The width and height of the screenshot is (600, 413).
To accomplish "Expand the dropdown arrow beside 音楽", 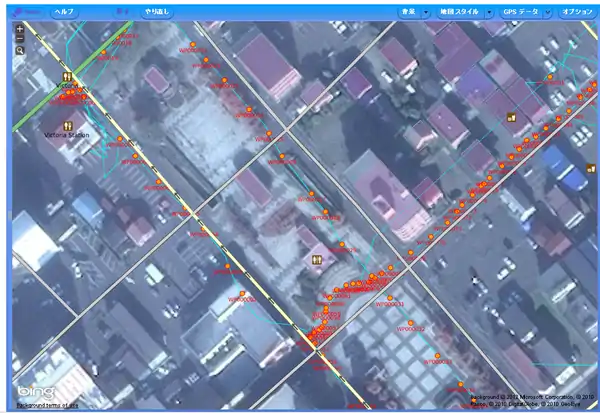I will 426,10.
